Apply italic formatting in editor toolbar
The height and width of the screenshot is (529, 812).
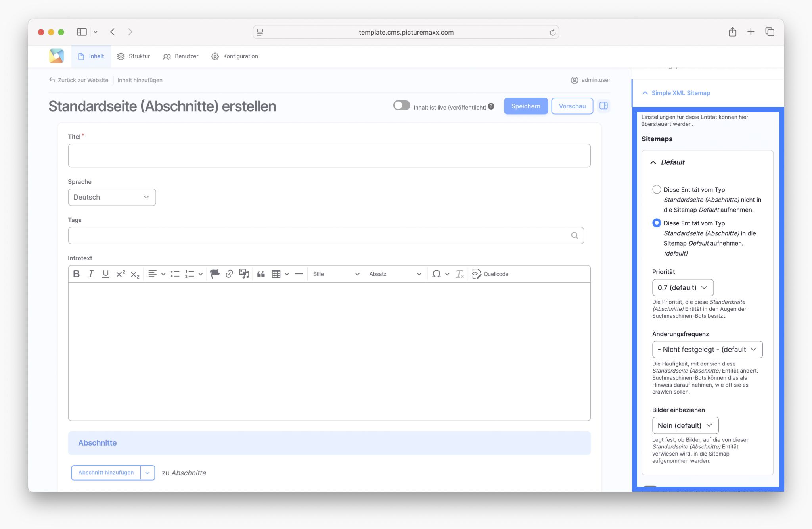coord(91,274)
